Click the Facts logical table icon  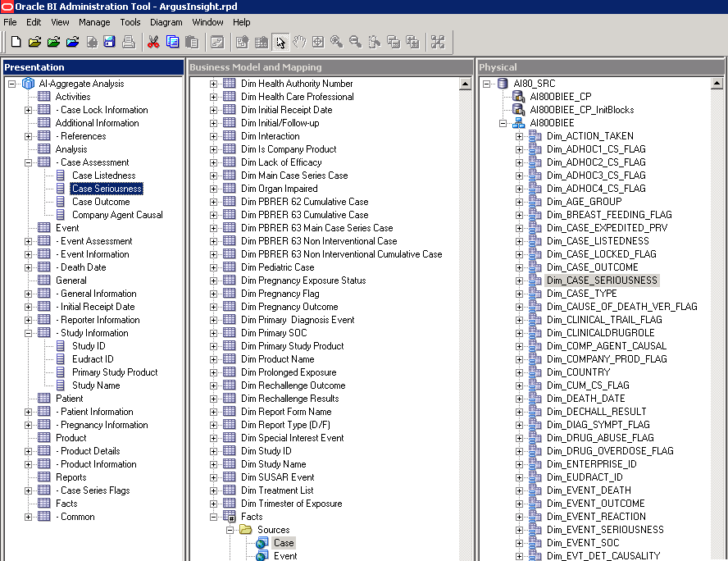(230, 517)
